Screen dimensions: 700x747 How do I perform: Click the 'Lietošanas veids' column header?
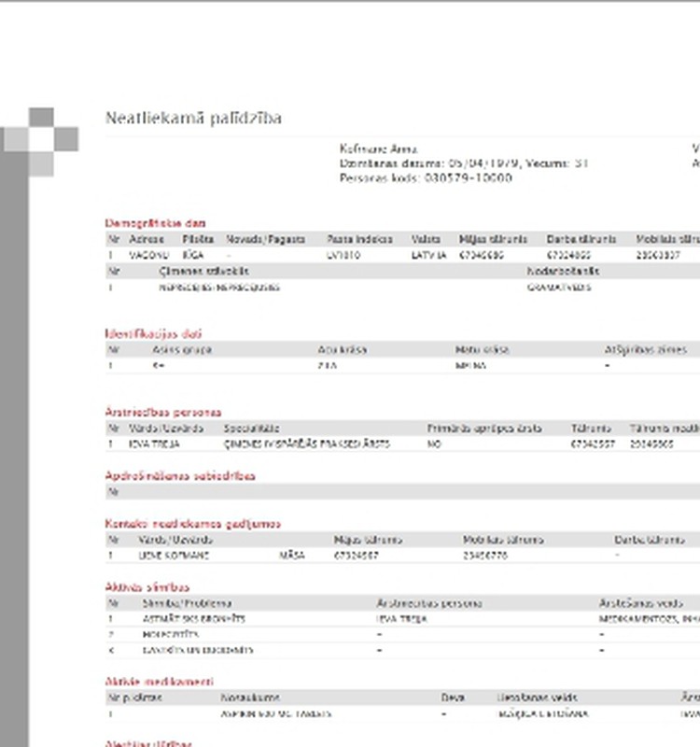(x=537, y=698)
